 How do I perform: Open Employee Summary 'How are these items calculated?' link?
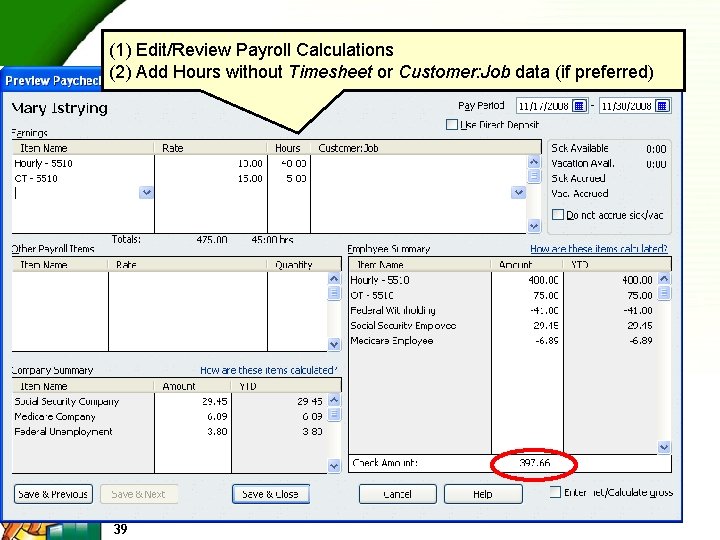599,248
